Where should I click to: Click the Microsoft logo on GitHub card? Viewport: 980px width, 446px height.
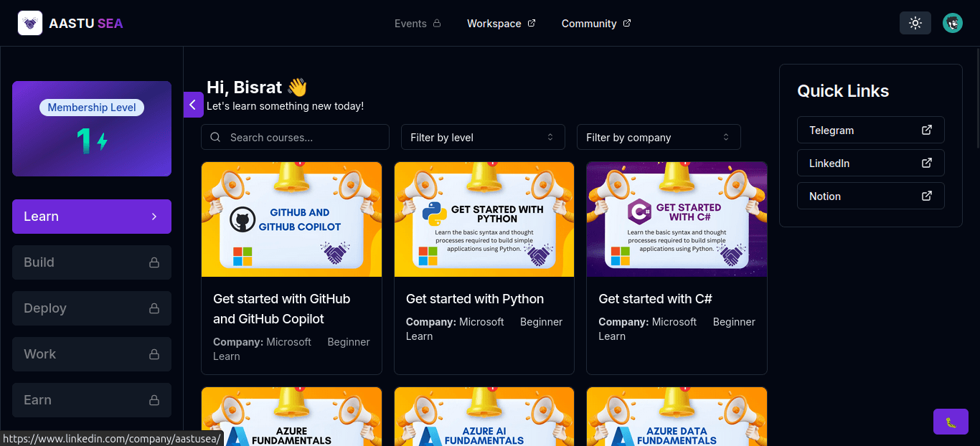(x=242, y=256)
